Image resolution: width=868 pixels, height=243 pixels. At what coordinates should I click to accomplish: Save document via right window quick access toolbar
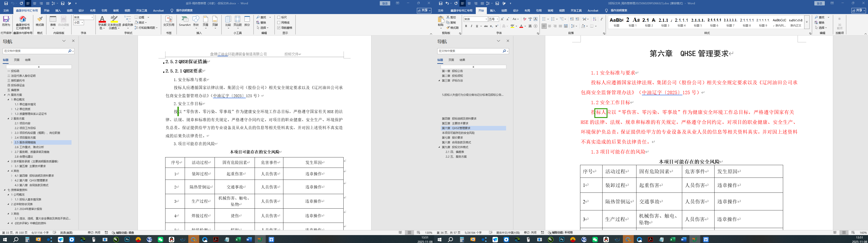point(440,3)
